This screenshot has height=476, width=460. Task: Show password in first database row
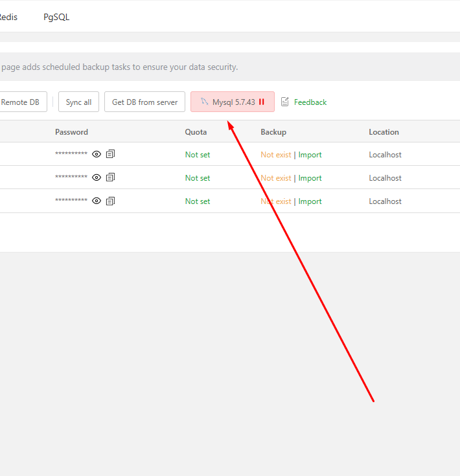tap(97, 154)
